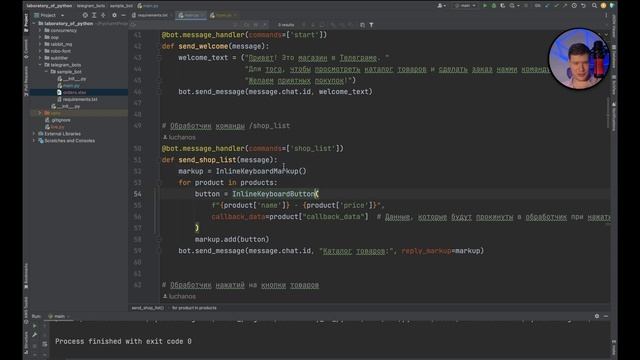Open the Project tool window side tab

[x=26, y=22]
